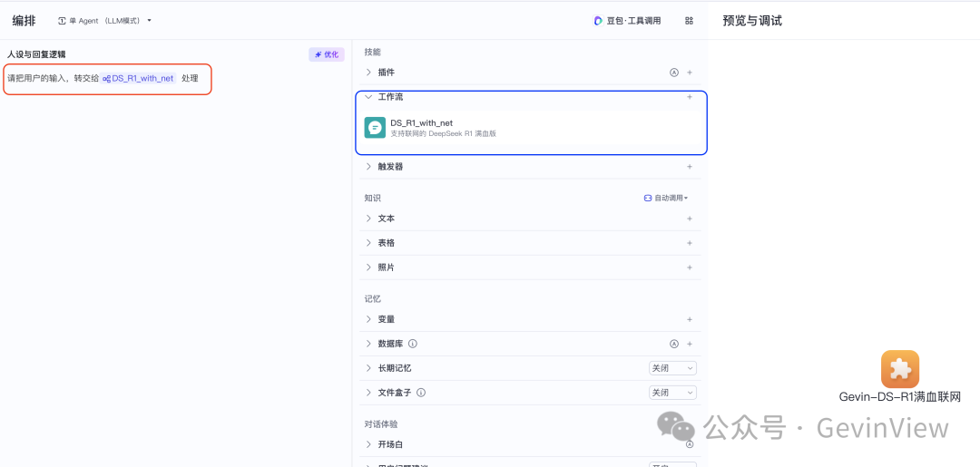Image resolution: width=980 pixels, height=467 pixels.
Task: Add a variable with the 变量 plus icon
Action: 690,319
